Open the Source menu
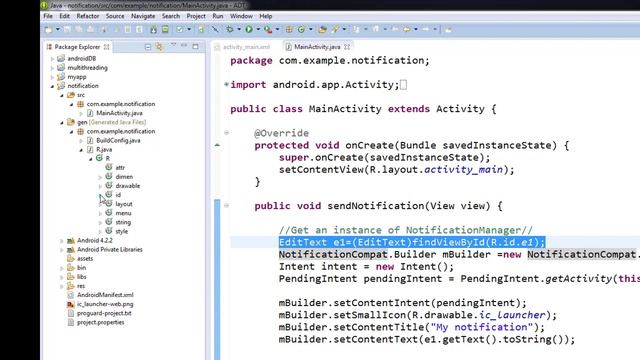Screen dimensions: 640x360 click(x=115, y=16)
